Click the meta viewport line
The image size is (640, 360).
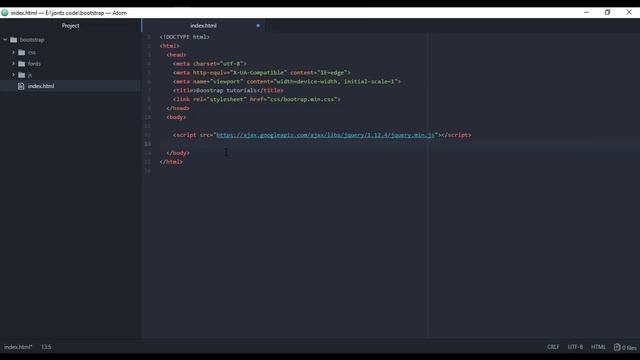tap(287, 81)
